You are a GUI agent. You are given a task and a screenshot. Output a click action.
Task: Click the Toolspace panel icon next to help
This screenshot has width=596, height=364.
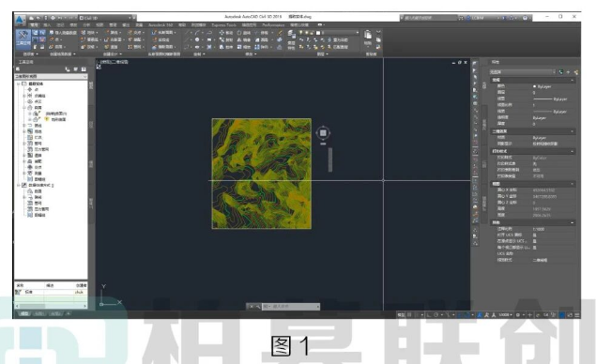(76, 69)
